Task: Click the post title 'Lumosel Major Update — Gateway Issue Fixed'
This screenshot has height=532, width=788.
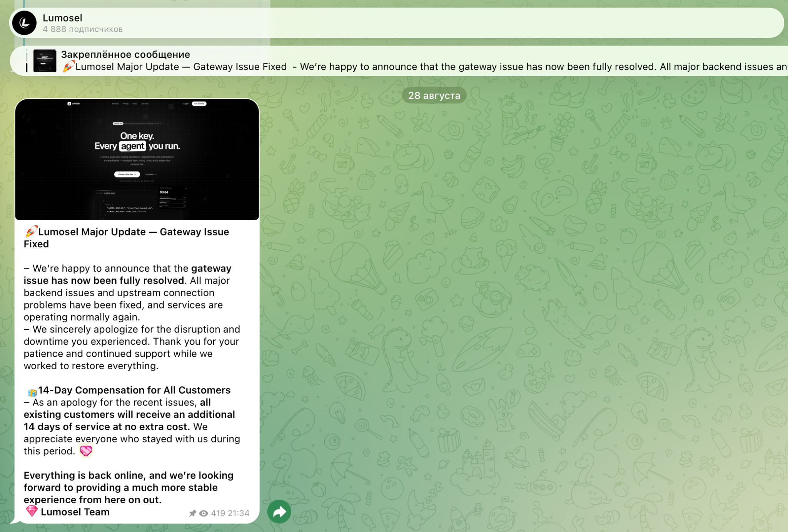Action: pyautogui.click(x=127, y=238)
